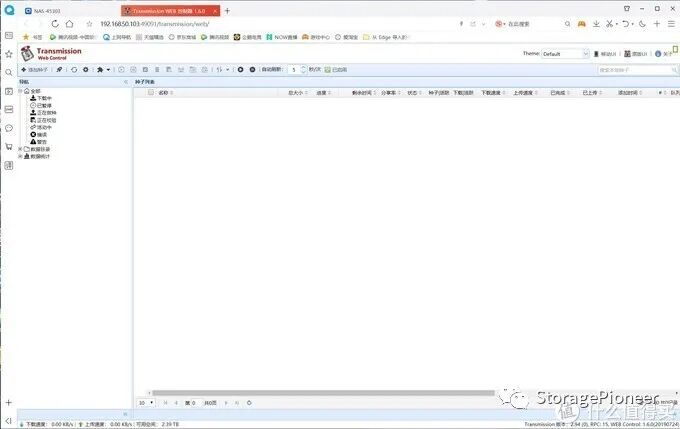Image resolution: width=680 pixels, height=429 pixels.
Task: Select the Checking tree item
Action: (43, 120)
